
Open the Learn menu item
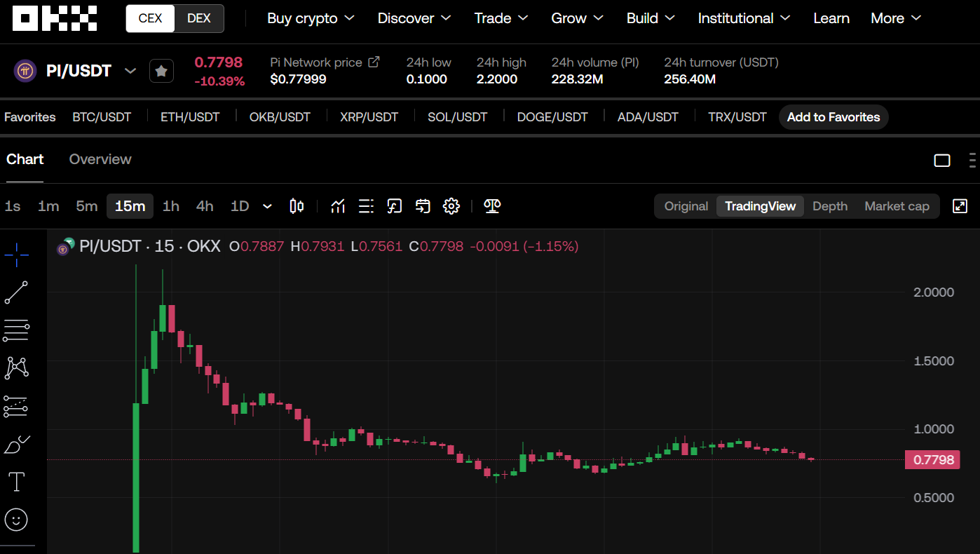tap(831, 18)
